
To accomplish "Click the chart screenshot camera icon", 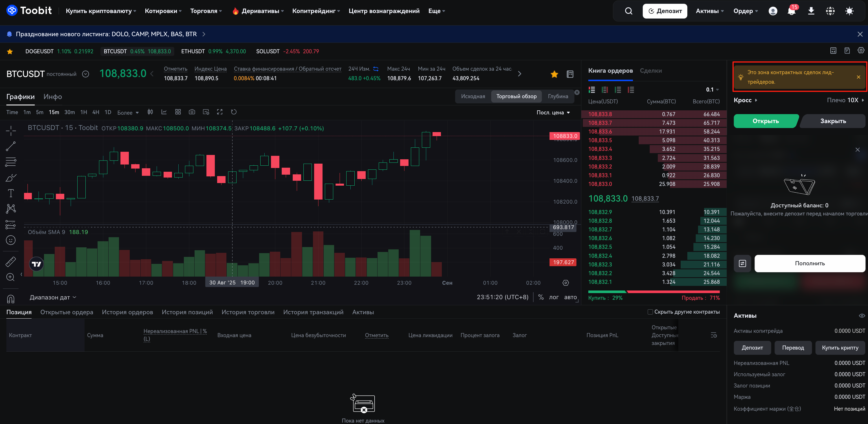I will pyautogui.click(x=192, y=112).
